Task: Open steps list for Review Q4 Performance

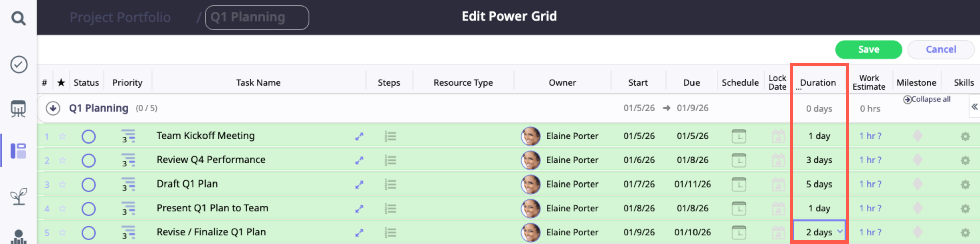Action: (x=390, y=160)
